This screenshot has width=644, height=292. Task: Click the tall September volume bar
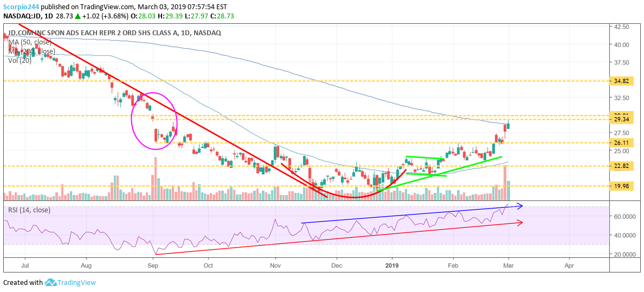pos(156,179)
